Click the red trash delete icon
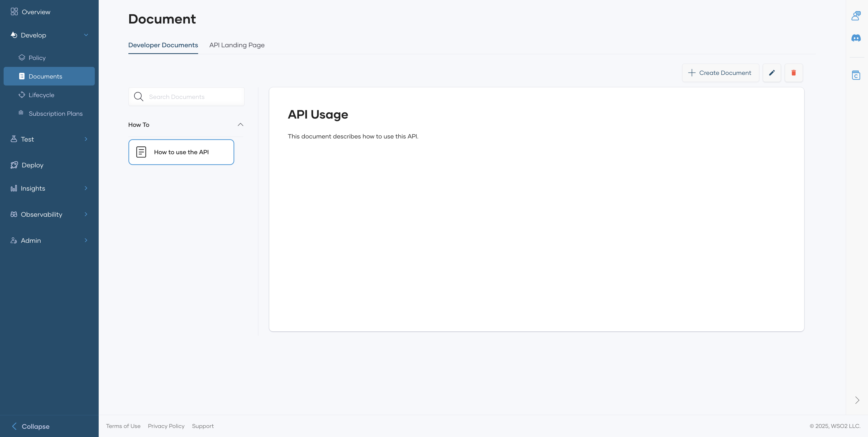Viewport: 868px width, 437px height. [794, 73]
